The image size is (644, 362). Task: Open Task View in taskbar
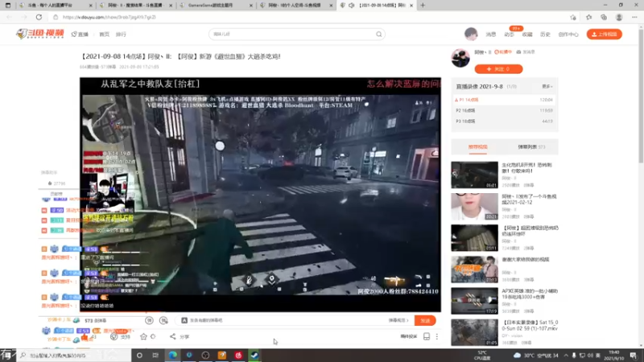pos(155,356)
